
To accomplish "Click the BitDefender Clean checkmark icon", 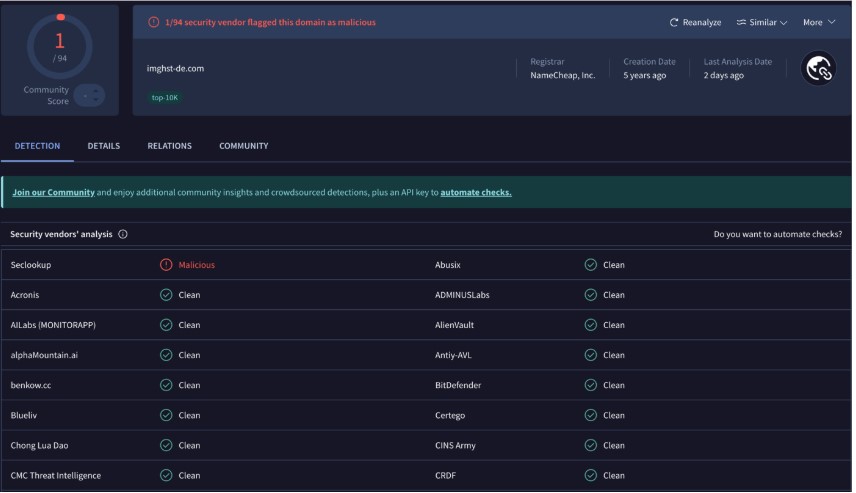I will point(593,385).
